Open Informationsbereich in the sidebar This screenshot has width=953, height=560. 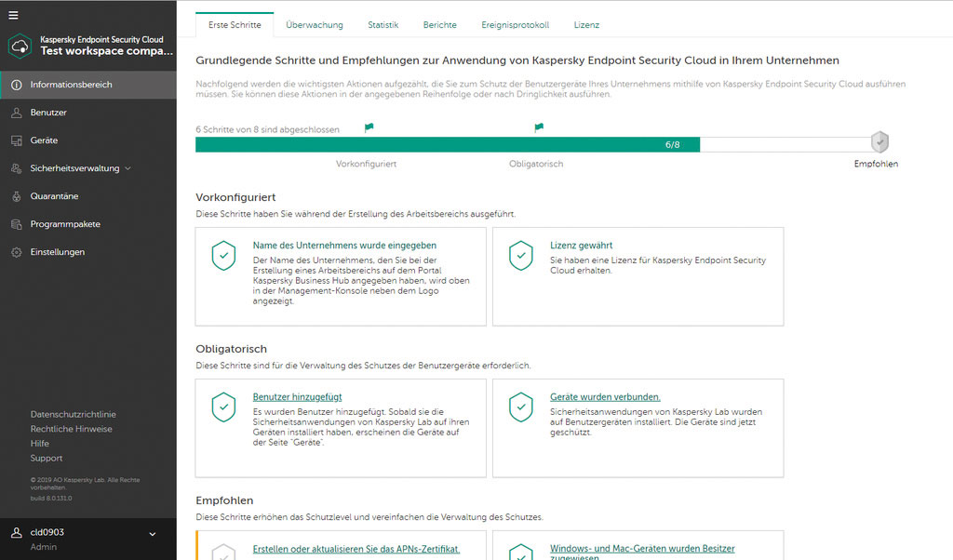tap(88, 85)
